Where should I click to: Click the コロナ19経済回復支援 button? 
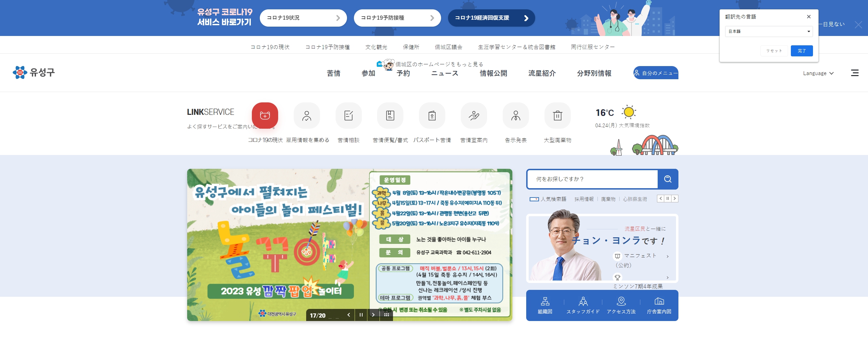491,18
